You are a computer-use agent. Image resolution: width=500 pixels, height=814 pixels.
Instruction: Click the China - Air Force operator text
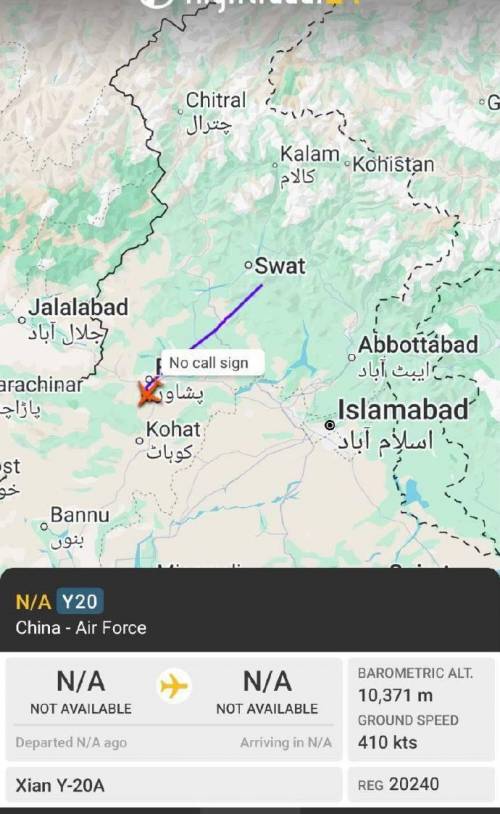click(x=81, y=628)
